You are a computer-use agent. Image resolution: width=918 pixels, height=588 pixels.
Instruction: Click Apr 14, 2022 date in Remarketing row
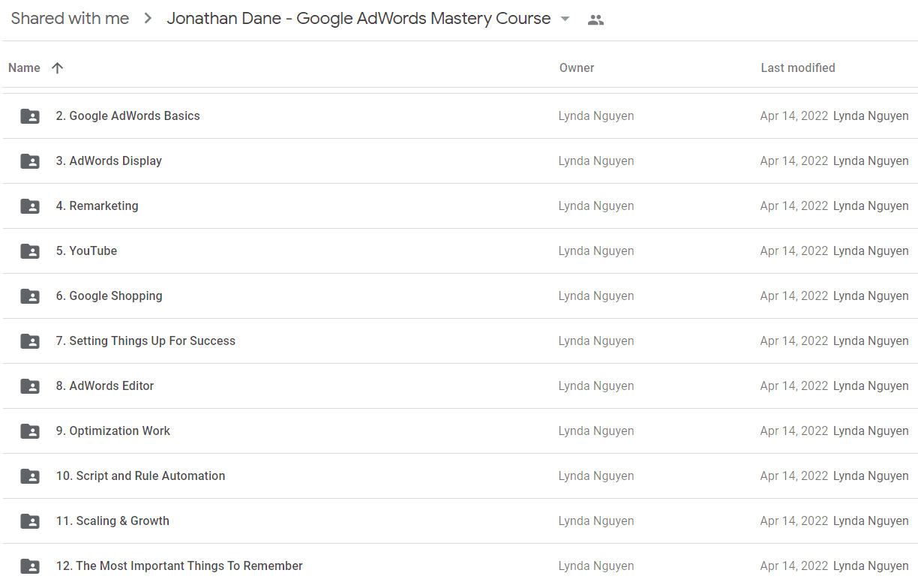click(x=794, y=205)
